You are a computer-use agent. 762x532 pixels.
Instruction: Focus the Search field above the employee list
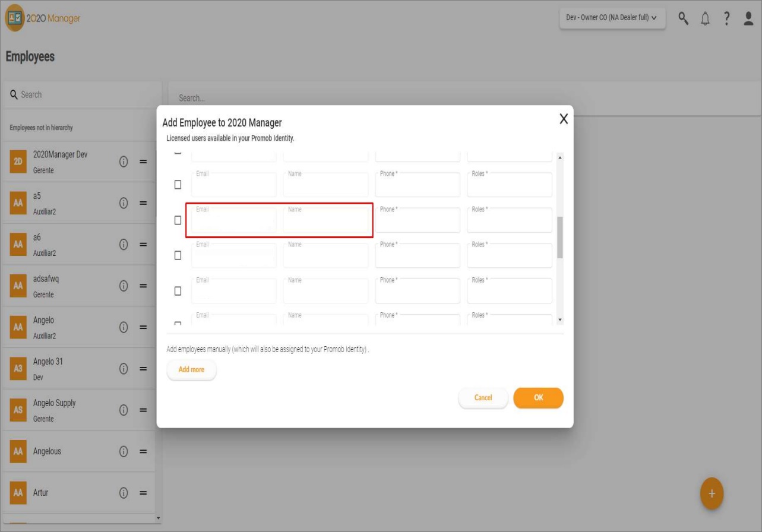point(81,94)
